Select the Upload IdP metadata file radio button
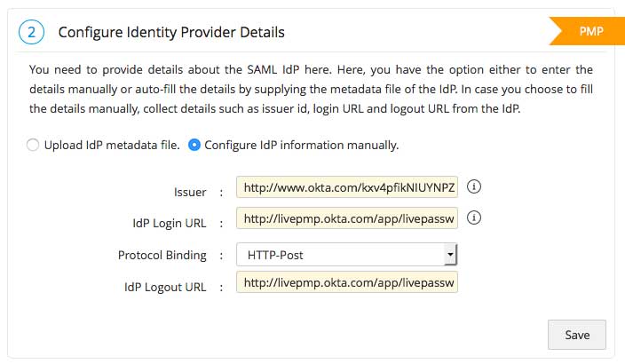This screenshot has height=364, width=625. tap(33, 145)
